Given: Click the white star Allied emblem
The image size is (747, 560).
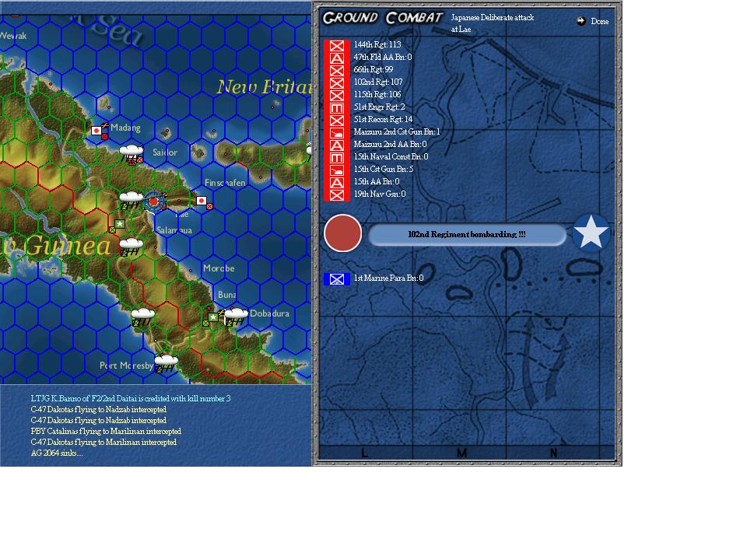Looking at the screenshot, I should point(591,233).
